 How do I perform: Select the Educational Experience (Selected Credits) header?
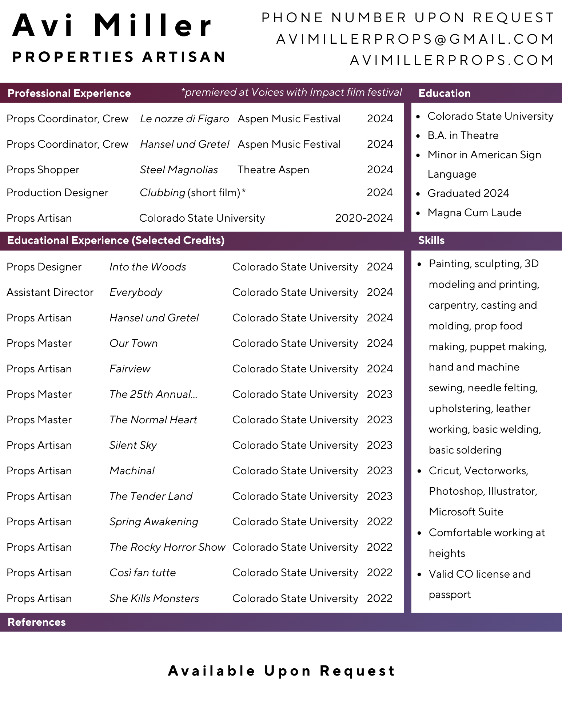tap(116, 241)
